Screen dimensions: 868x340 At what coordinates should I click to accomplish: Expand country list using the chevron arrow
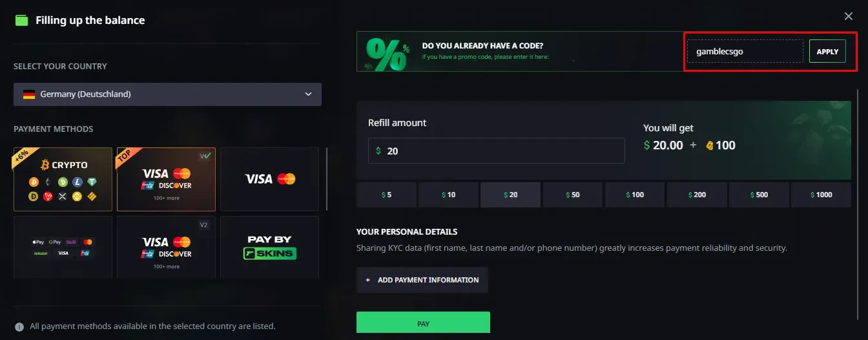coord(308,94)
